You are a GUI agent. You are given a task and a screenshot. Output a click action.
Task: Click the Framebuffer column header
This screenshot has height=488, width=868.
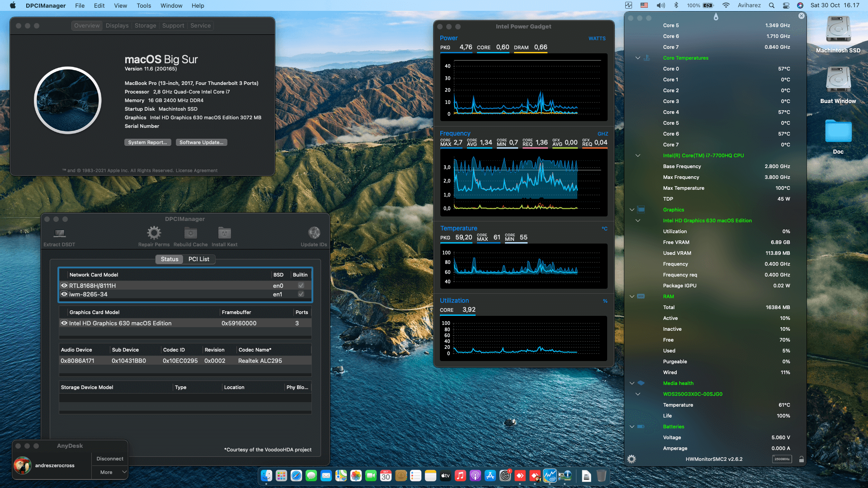256,312
